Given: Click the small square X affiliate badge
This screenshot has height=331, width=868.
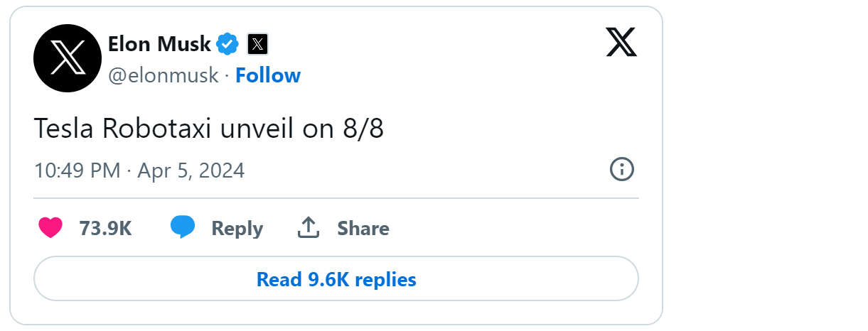Looking at the screenshot, I should tap(257, 45).
